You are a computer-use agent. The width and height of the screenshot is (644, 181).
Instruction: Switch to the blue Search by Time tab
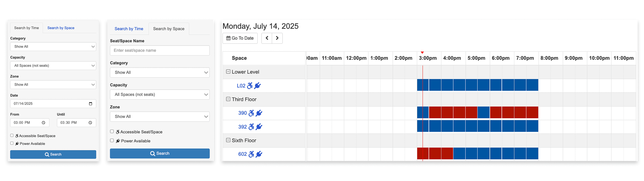pyautogui.click(x=129, y=29)
